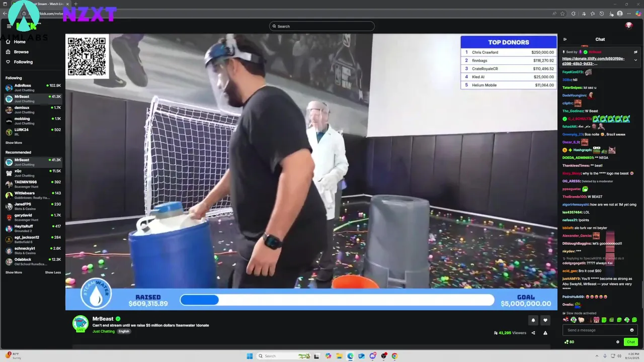Open chat settings gear icon
The image size is (644, 362).
[x=618, y=342]
